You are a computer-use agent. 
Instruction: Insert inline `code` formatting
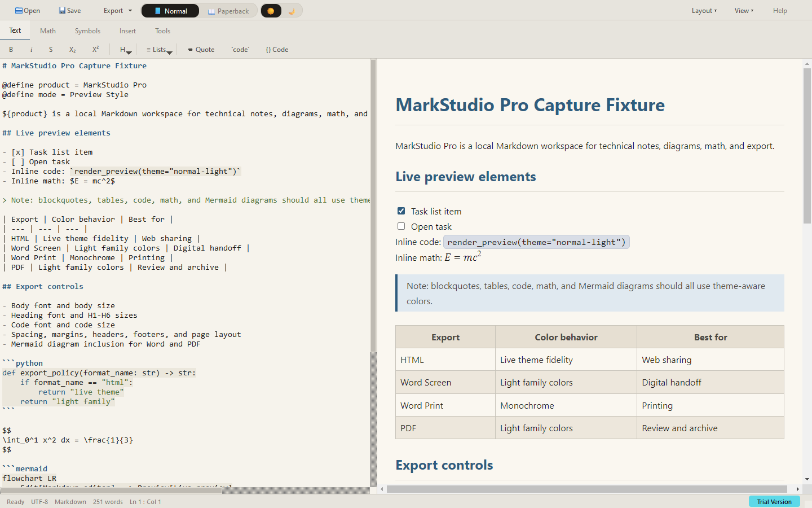(x=240, y=50)
